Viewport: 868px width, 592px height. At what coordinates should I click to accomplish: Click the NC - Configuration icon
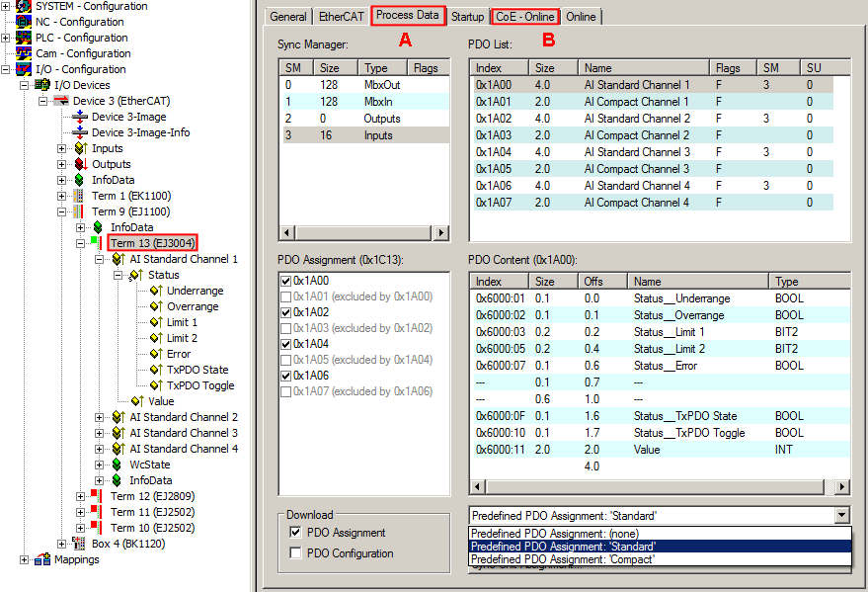(24, 22)
